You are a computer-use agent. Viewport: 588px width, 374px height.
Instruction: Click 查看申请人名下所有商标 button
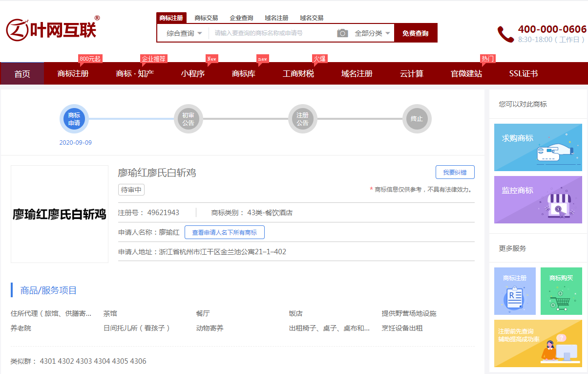tap(224, 233)
